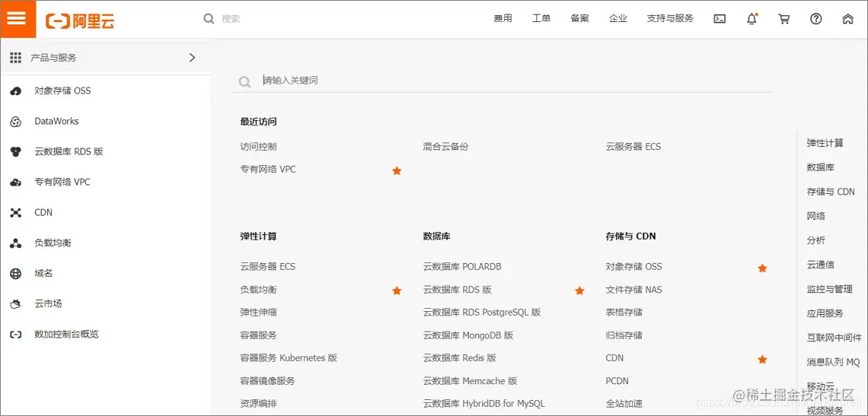Click the CDN sidebar icon
Screen dimensions: 868x416
tap(16, 213)
